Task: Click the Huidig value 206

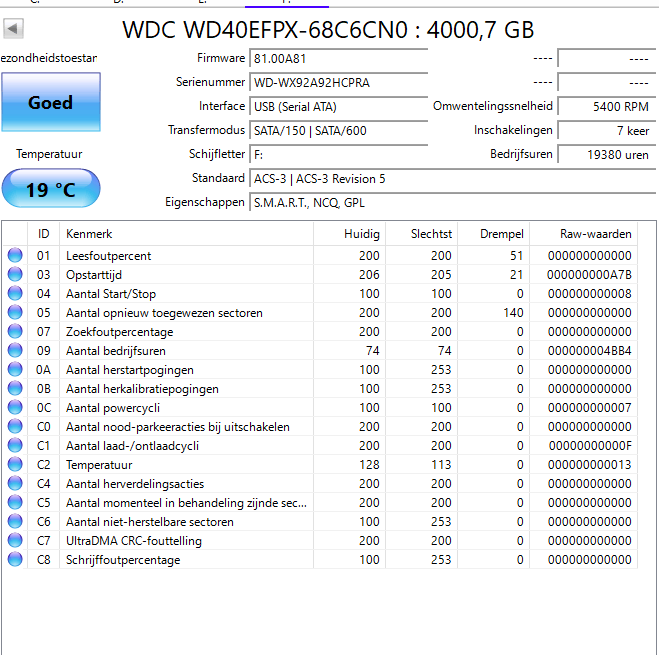Action: pyautogui.click(x=369, y=275)
